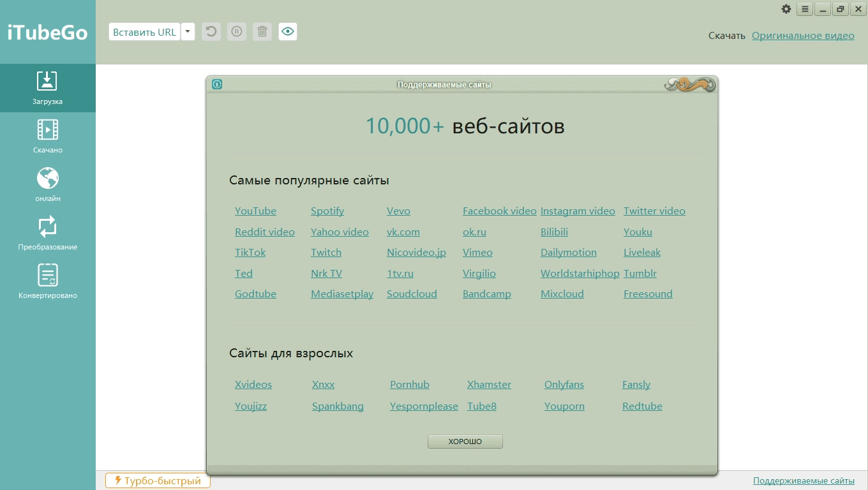Open the Spotify link
Screen dimensions: 868x490
[x=327, y=211]
